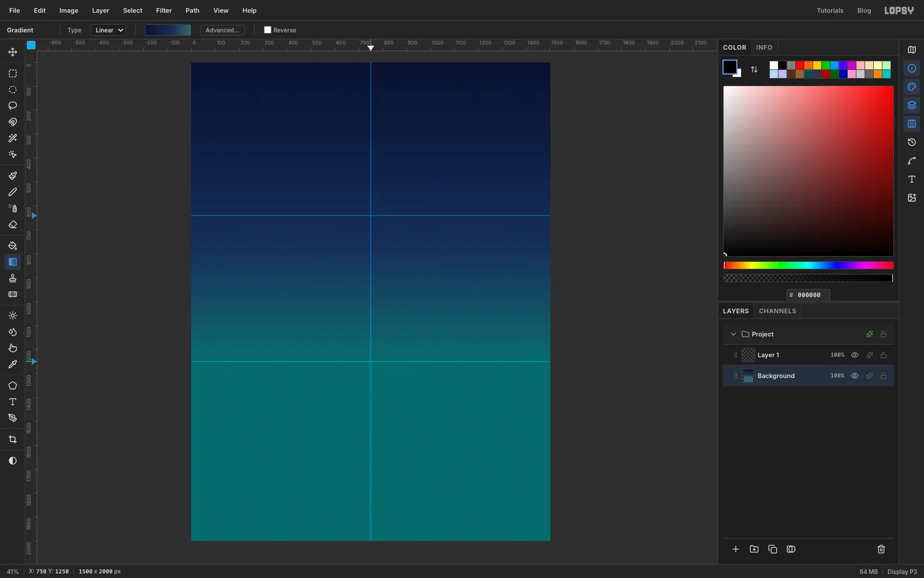Click the hex color input field

(808, 295)
